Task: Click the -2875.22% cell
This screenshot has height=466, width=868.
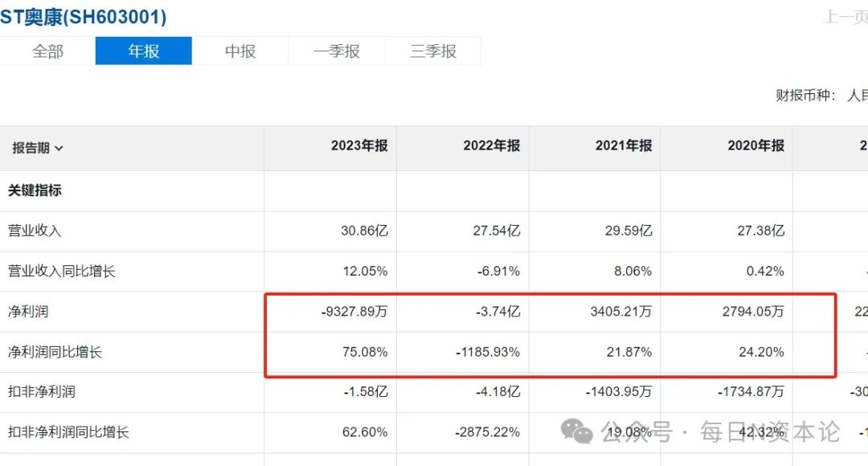Action: 488,432
